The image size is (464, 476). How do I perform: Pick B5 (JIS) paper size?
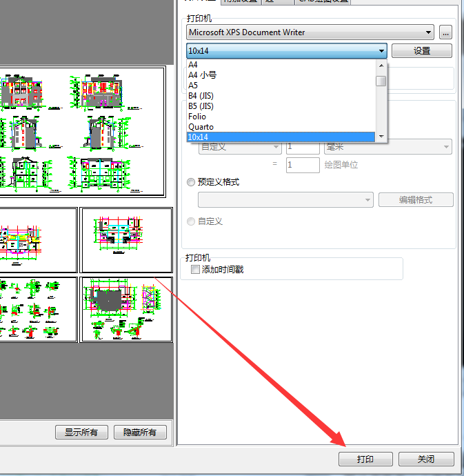pyautogui.click(x=281, y=106)
